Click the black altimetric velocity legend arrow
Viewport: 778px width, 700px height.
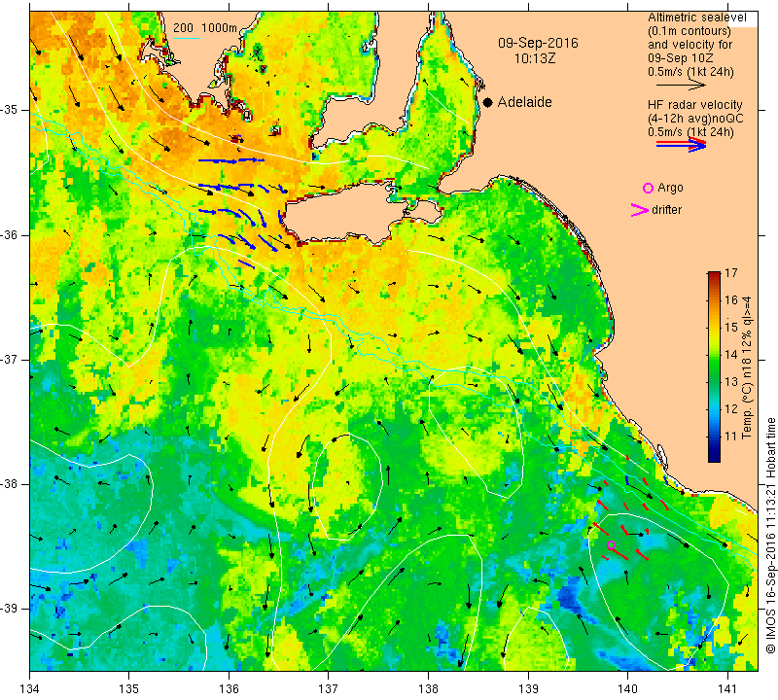(681, 86)
